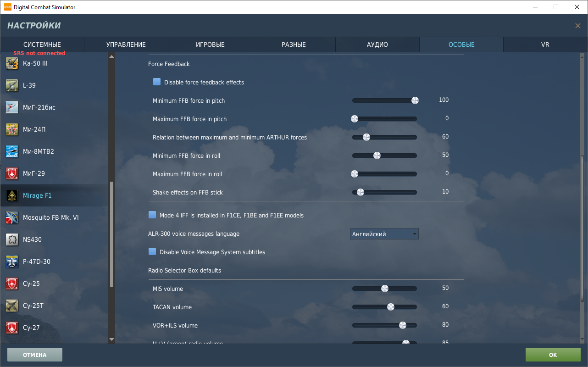Go to the АУДИО tab
Viewport: 588px width, 367px height.
[x=377, y=44]
